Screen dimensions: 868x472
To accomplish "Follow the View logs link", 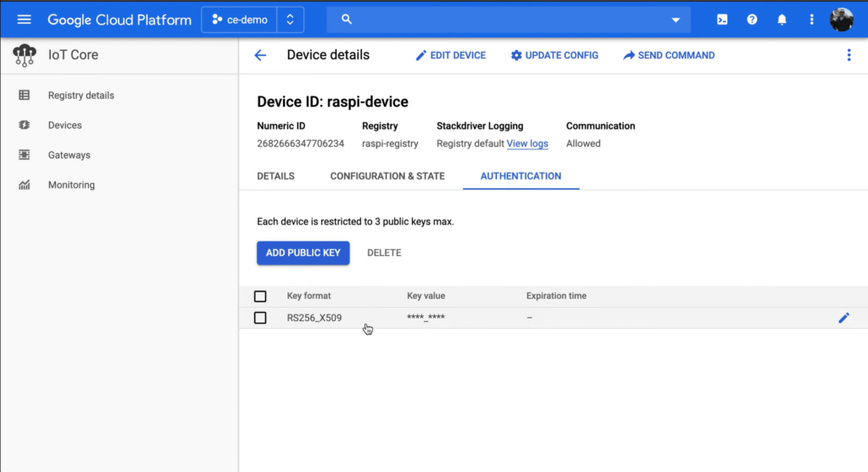I will pyautogui.click(x=527, y=143).
